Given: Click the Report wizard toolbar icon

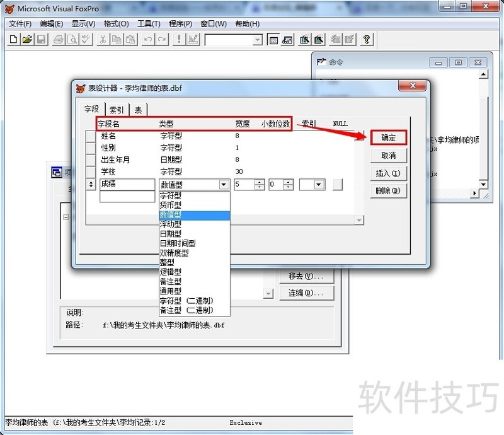Looking at the screenshot, I should (x=319, y=40).
